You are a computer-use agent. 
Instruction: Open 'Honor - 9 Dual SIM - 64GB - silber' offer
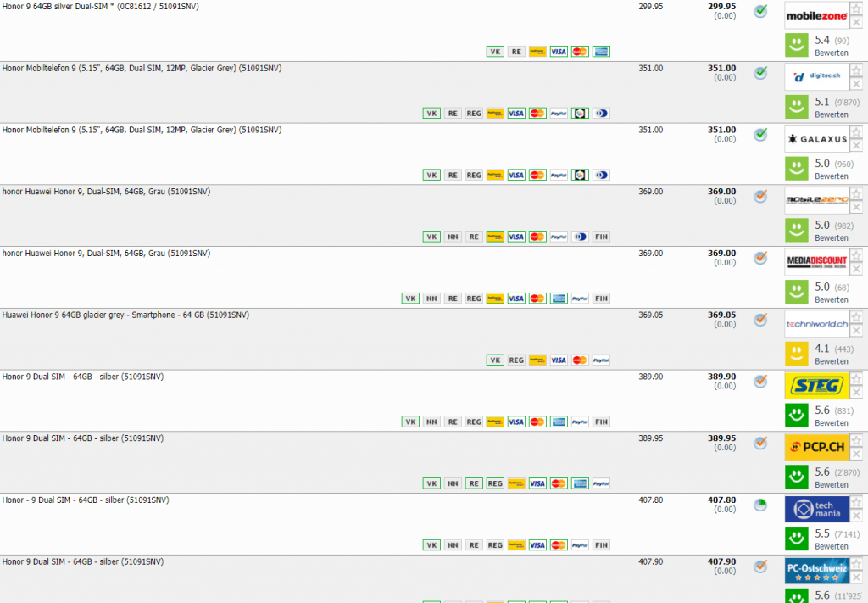click(86, 500)
